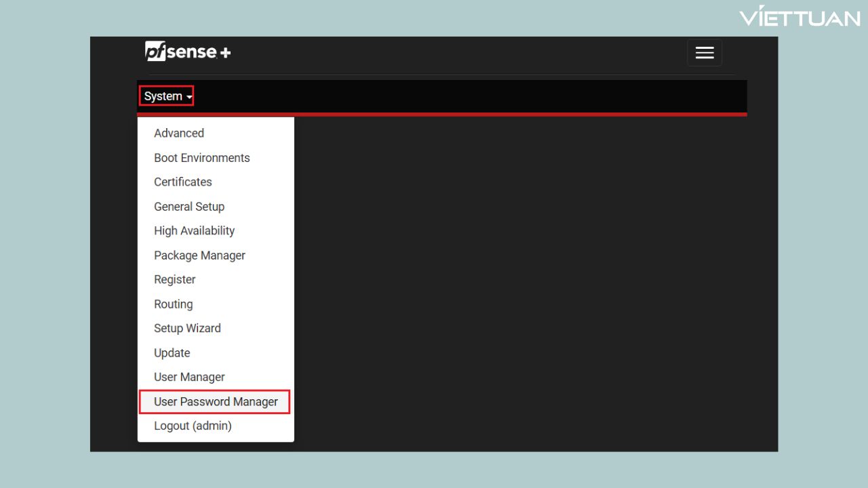Viewport: 868px width, 488px height.
Task: Open User Manager
Action: [x=189, y=378]
